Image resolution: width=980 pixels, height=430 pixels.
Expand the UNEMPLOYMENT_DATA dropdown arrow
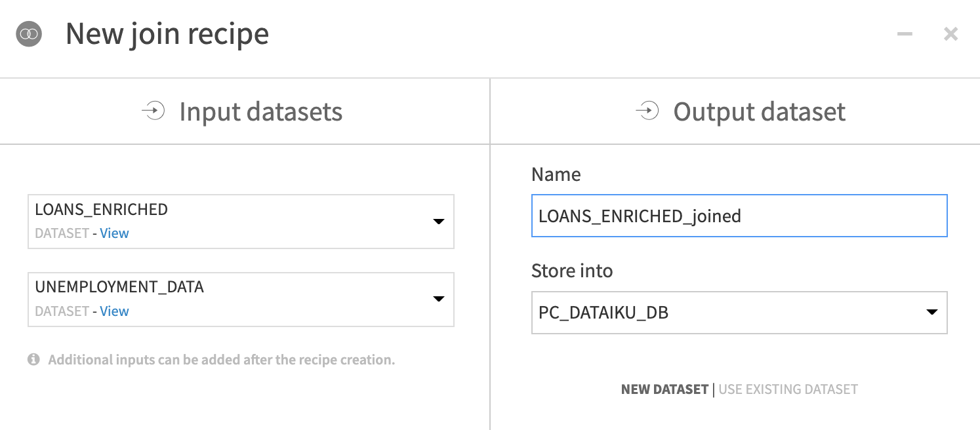[x=439, y=300]
